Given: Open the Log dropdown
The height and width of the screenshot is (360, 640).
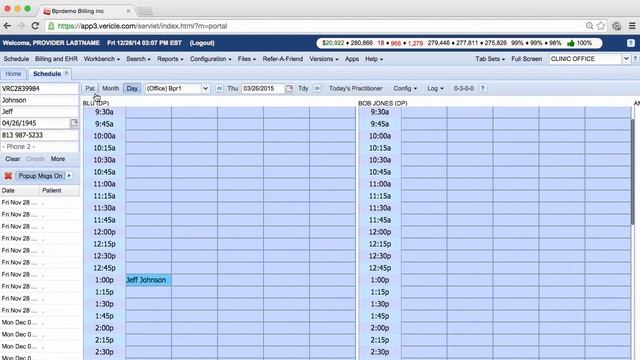Looking at the screenshot, I should 435,88.
